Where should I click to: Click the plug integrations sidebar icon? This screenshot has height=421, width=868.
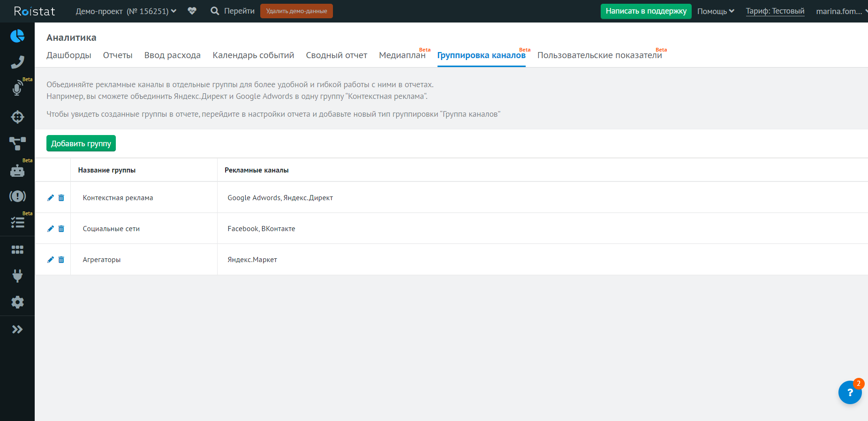pyautogui.click(x=17, y=276)
